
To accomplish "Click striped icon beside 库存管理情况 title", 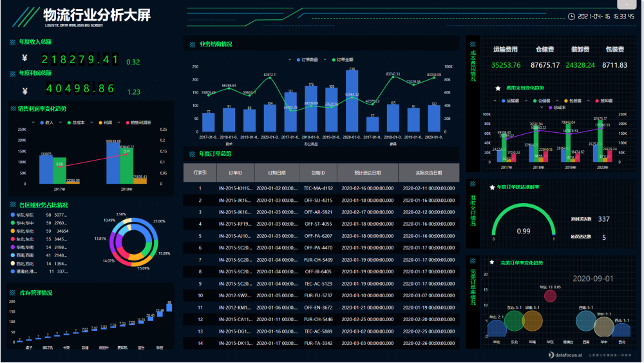I will [12, 293].
